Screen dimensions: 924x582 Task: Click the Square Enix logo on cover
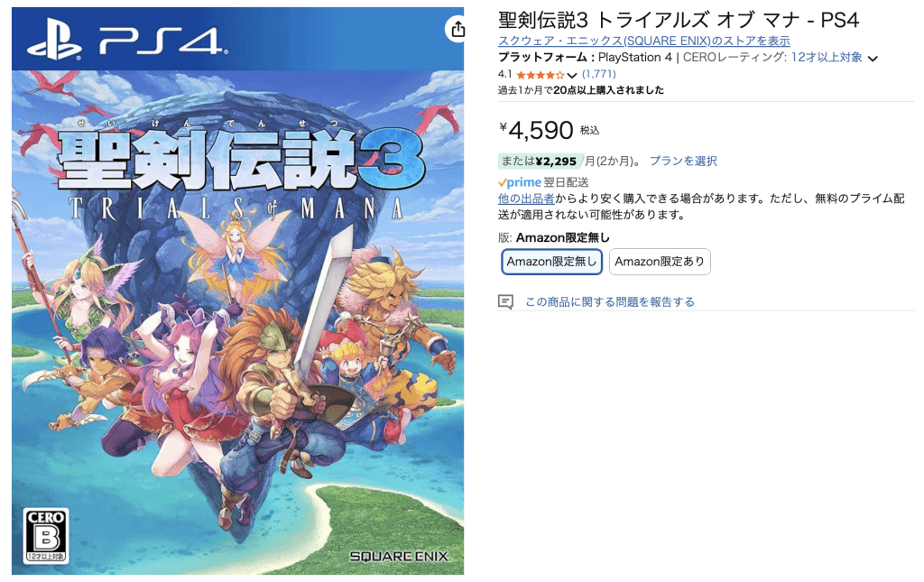tap(400, 556)
